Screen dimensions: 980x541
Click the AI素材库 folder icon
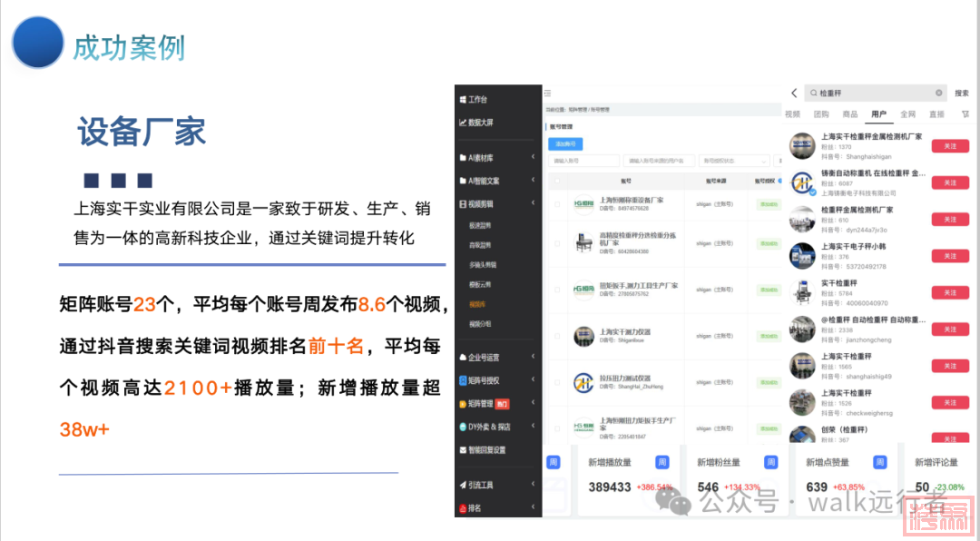[x=463, y=158]
